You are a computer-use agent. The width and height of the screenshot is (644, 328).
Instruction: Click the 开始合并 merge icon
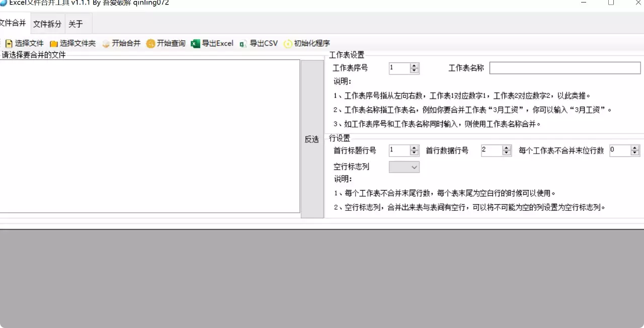106,43
